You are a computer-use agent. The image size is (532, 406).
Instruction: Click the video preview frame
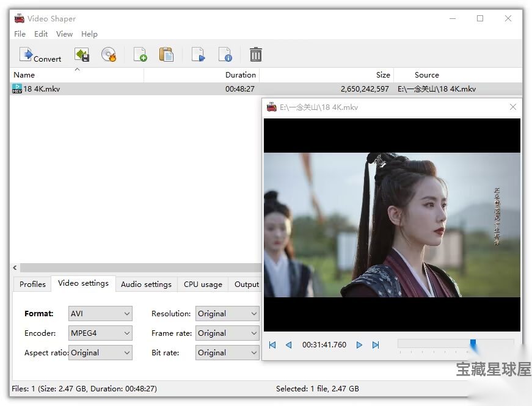(392, 225)
